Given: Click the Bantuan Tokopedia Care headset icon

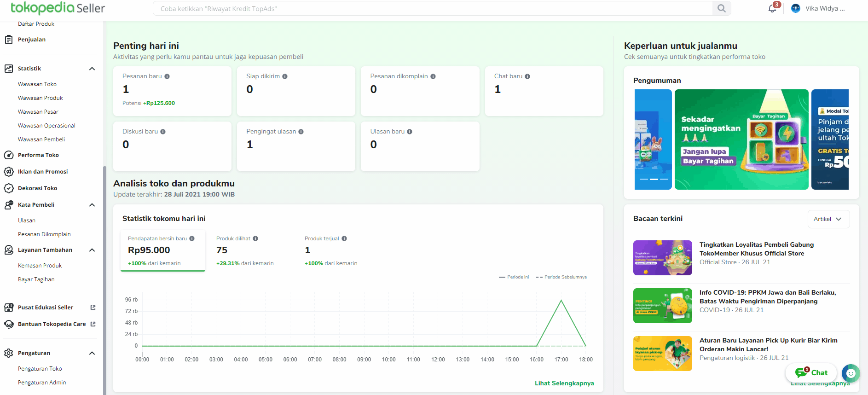Looking at the screenshot, I should [9, 324].
